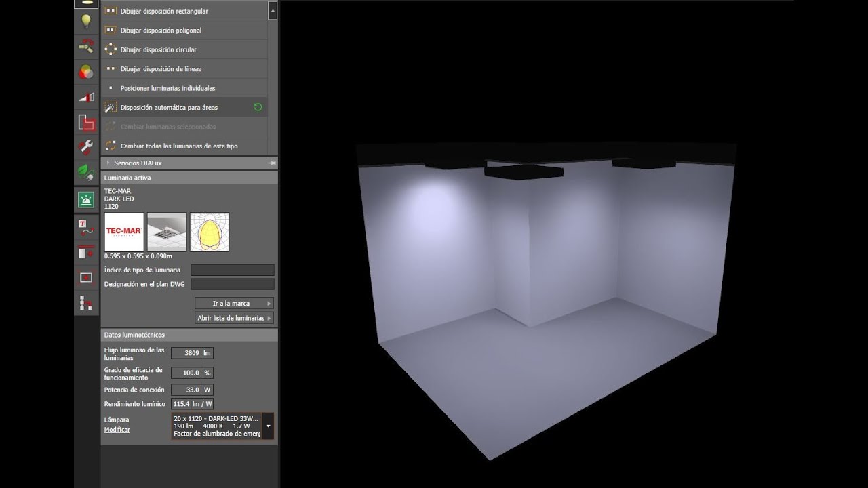Click the luminous efficacy 115.4 field
This screenshot has height=488, width=868.
click(x=180, y=404)
